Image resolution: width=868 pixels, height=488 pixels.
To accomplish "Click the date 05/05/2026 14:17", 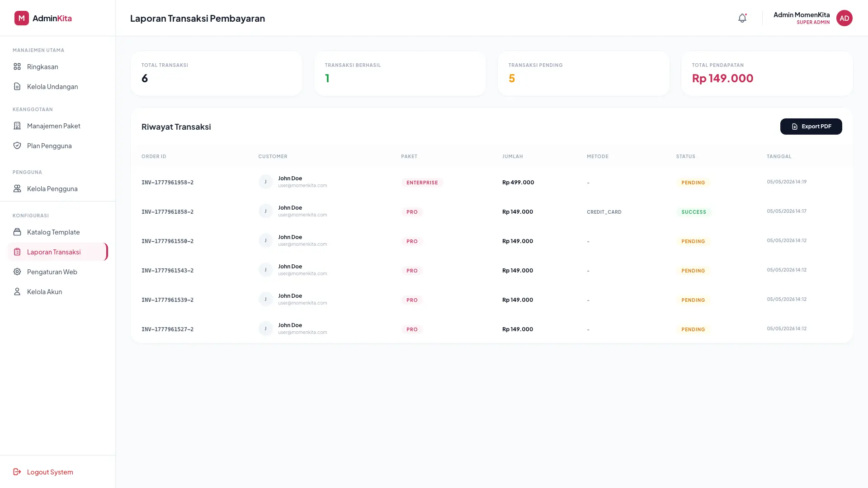I will [x=787, y=211].
